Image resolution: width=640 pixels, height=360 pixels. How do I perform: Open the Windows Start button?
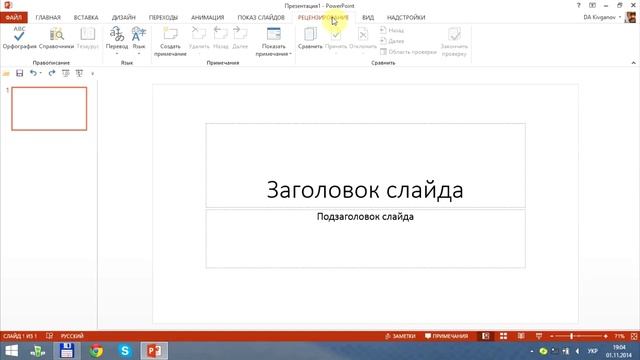click(x=11, y=351)
